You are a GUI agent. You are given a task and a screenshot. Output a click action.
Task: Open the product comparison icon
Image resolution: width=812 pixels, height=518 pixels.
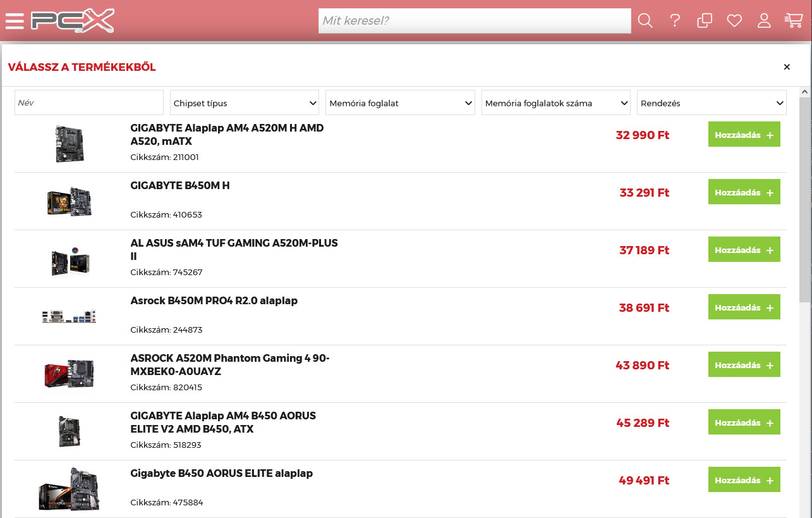pyautogui.click(x=704, y=21)
